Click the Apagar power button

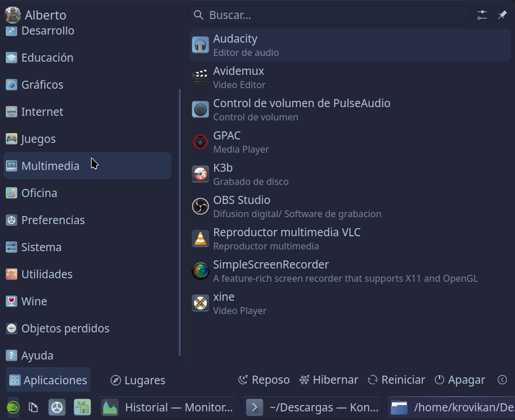click(x=460, y=380)
